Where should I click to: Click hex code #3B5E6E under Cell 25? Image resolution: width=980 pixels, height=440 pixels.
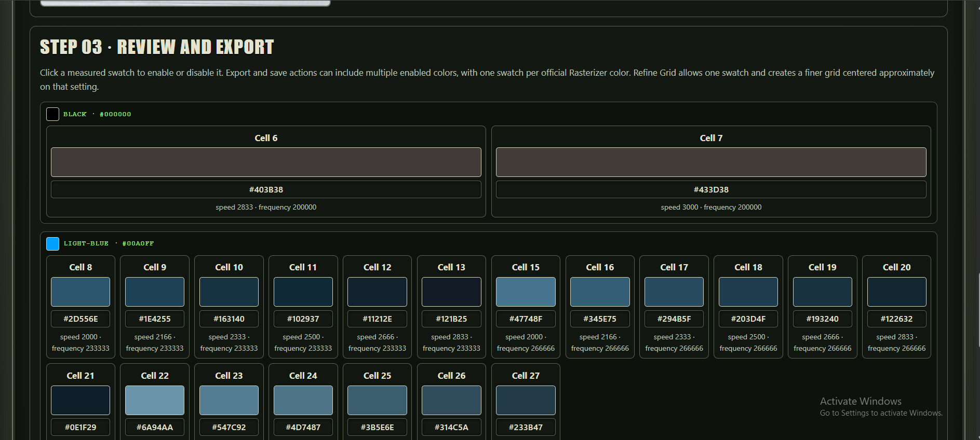tap(377, 427)
